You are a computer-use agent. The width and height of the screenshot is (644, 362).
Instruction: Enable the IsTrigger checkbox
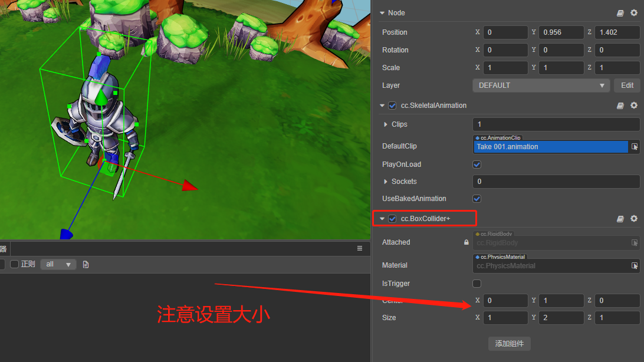coord(477,284)
